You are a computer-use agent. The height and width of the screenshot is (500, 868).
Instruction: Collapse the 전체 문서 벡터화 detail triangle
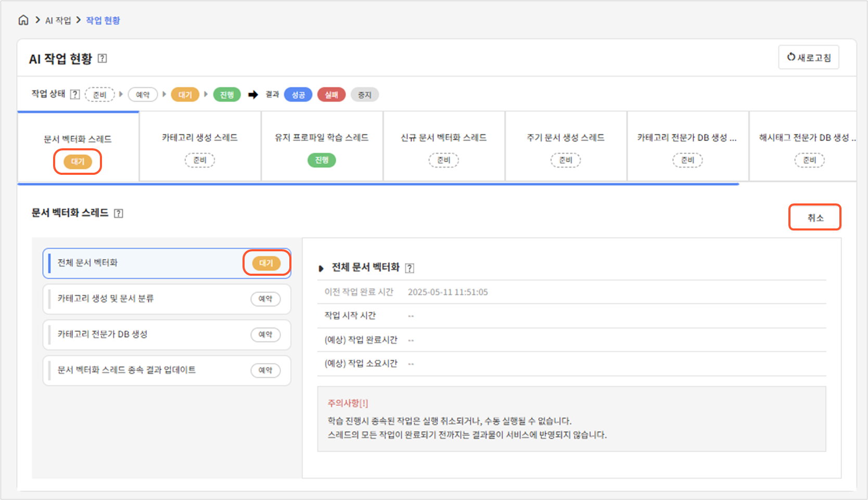point(321,268)
